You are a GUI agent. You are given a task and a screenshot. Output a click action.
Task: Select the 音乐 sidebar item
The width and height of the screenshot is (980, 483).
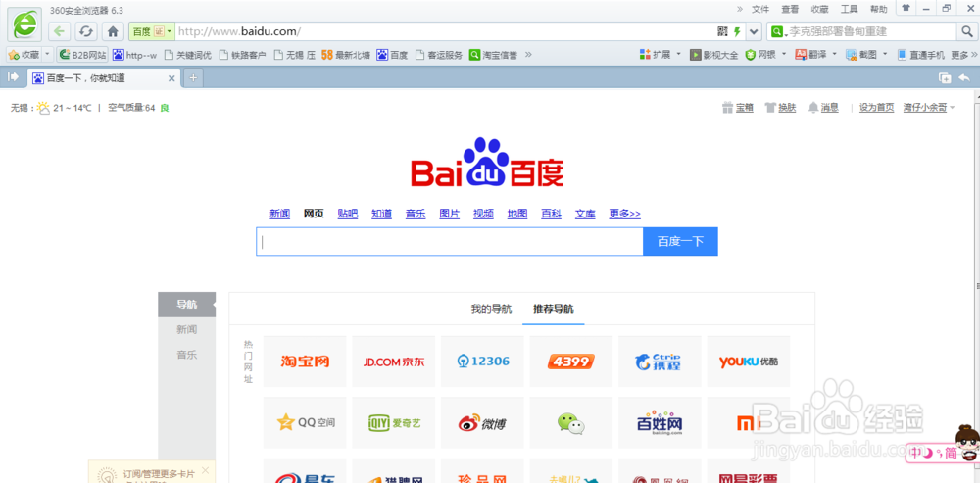pos(187,355)
